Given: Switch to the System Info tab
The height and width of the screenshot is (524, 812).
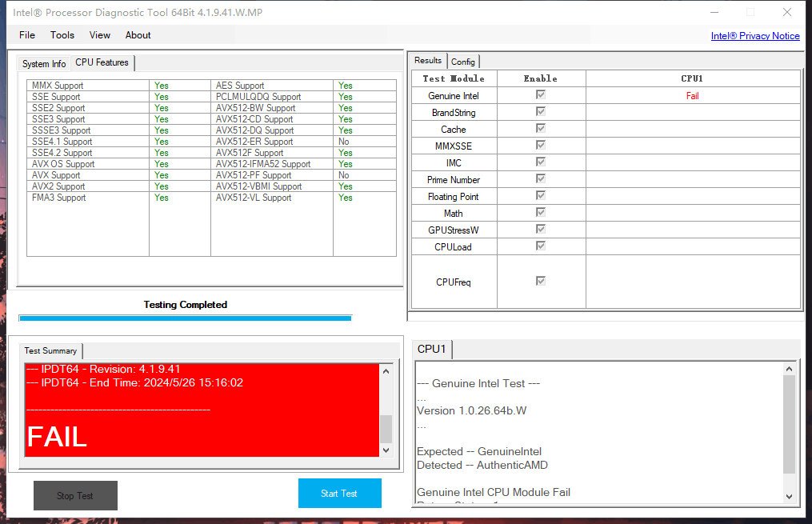Looking at the screenshot, I should [43, 63].
